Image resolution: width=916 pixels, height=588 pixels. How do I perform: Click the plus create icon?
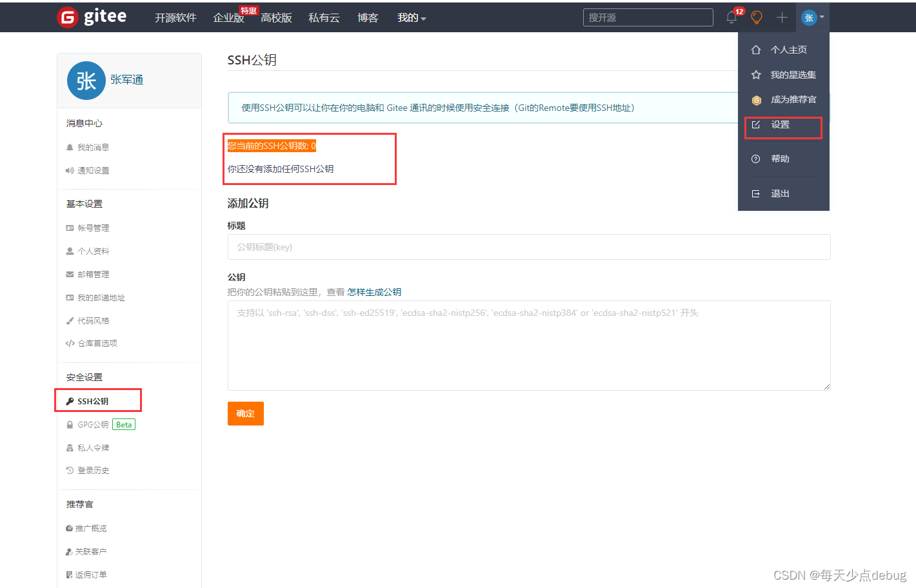point(782,17)
